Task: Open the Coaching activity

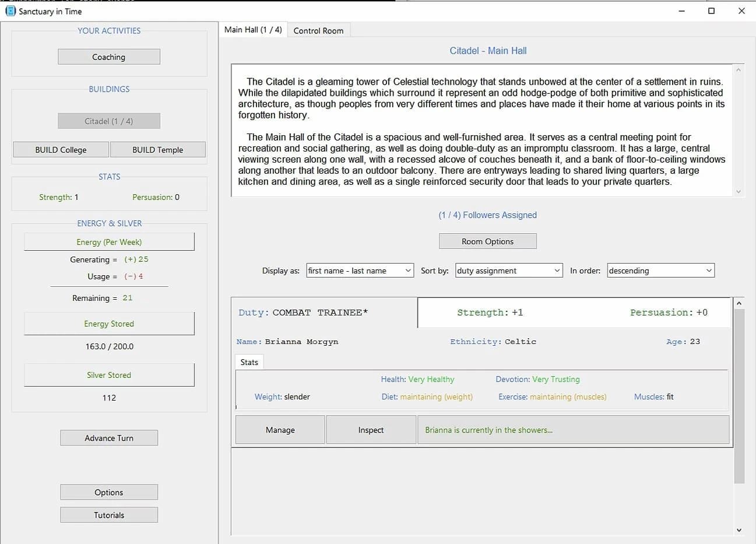Action: click(109, 57)
